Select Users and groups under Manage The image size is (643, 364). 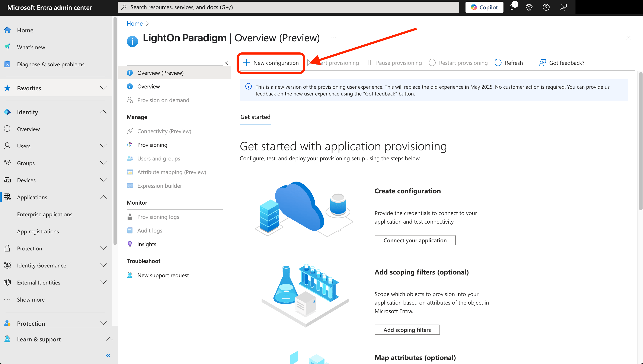(158, 158)
